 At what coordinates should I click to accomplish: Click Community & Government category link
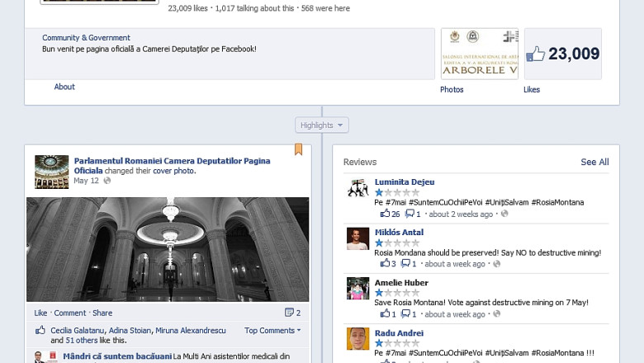(x=86, y=38)
